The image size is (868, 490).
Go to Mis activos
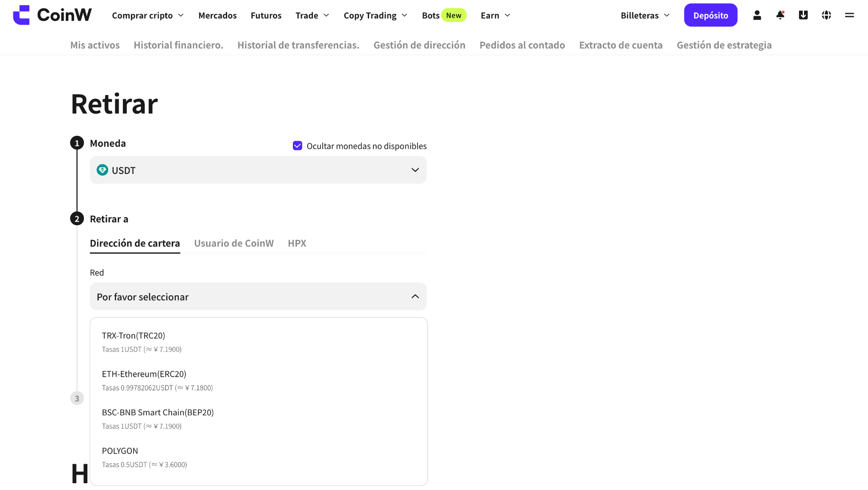coord(95,45)
